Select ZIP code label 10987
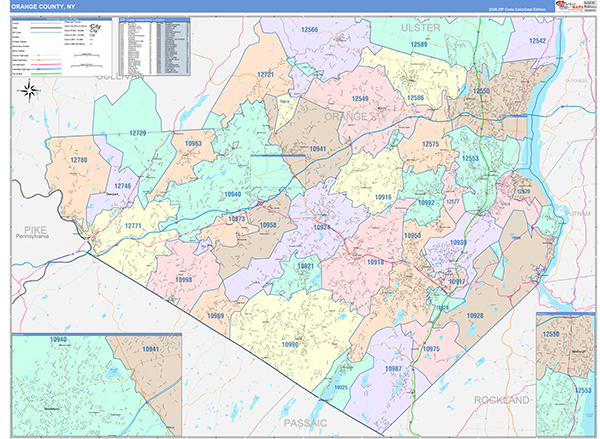The height and width of the screenshot is (439, 600). tap(393, 369)
